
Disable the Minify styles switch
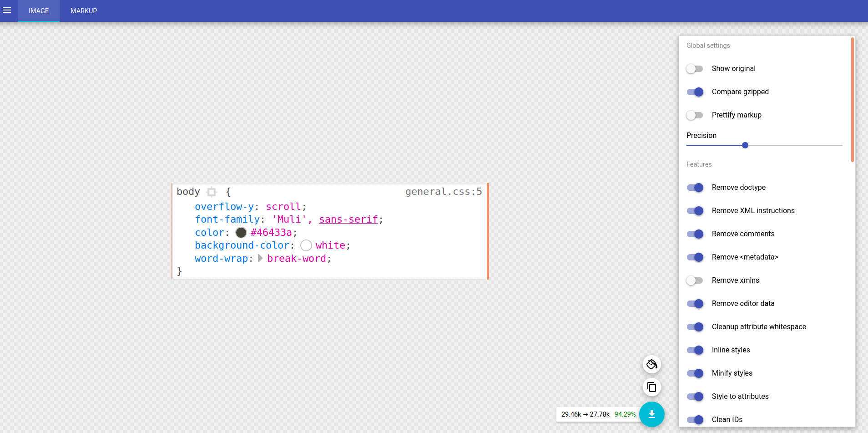click(695, 373)
